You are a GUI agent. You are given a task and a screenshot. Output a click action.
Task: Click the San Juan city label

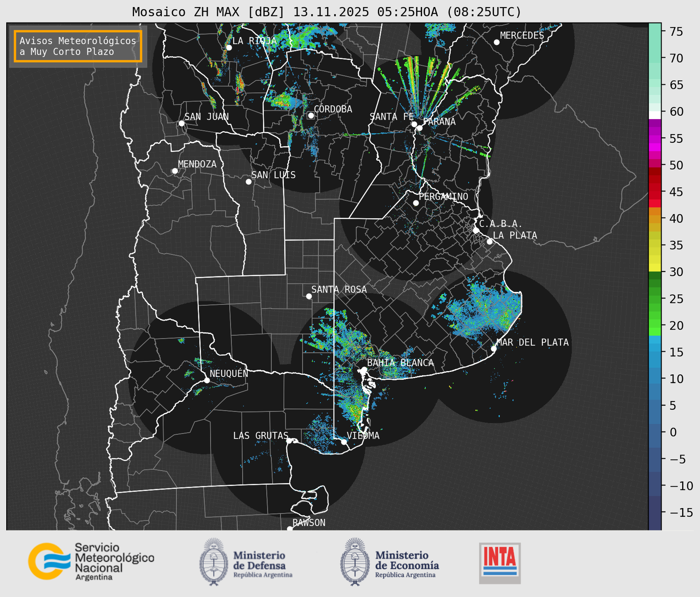tap(206, 117)
